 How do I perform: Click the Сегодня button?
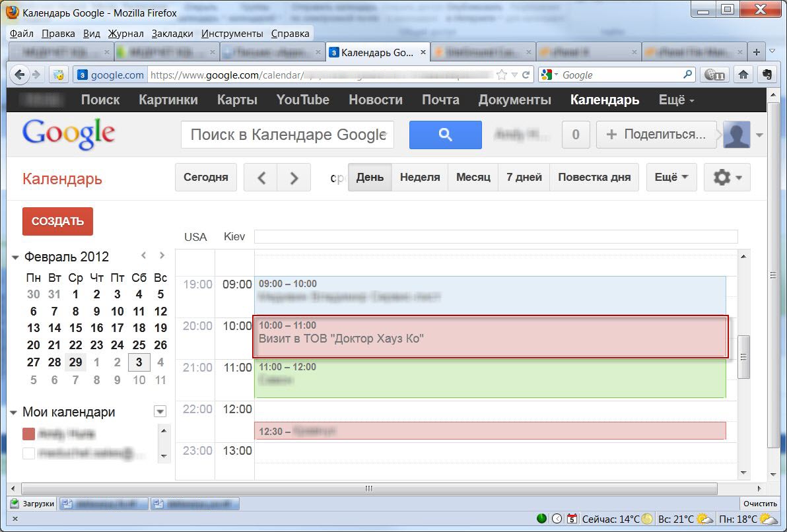point(206,177)
